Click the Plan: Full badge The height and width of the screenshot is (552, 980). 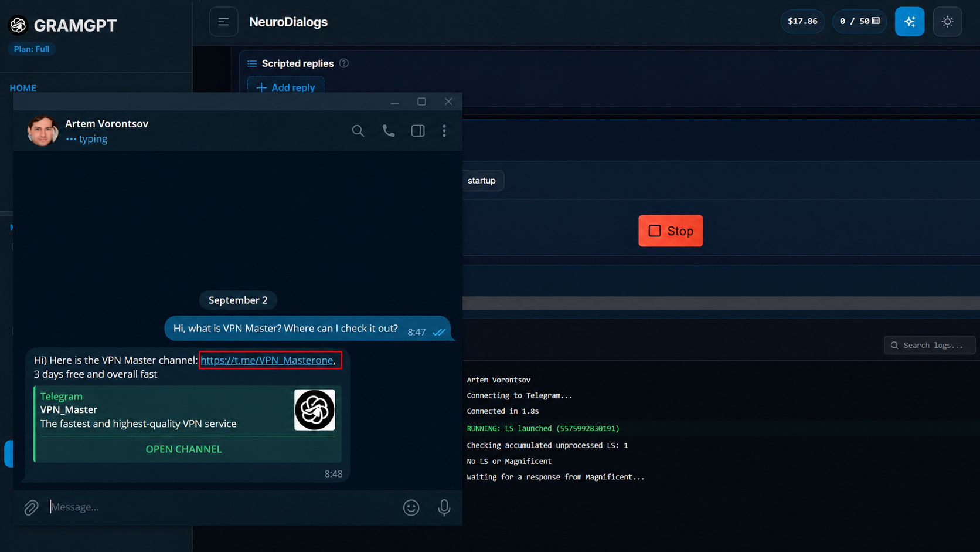[32, 49]
